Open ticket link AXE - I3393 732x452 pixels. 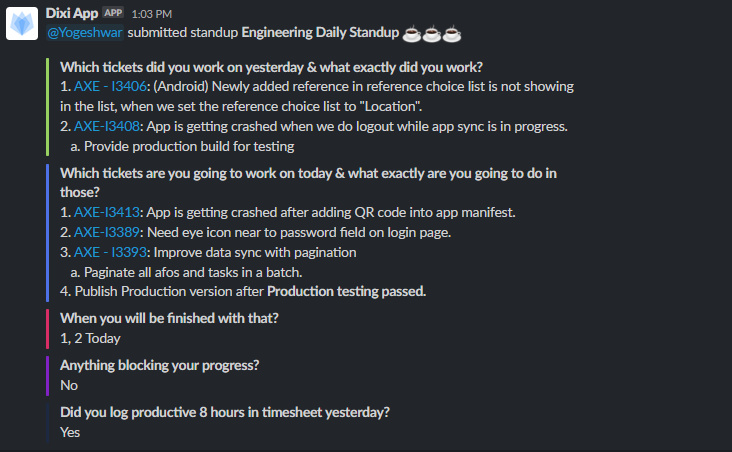click(110, 253)
